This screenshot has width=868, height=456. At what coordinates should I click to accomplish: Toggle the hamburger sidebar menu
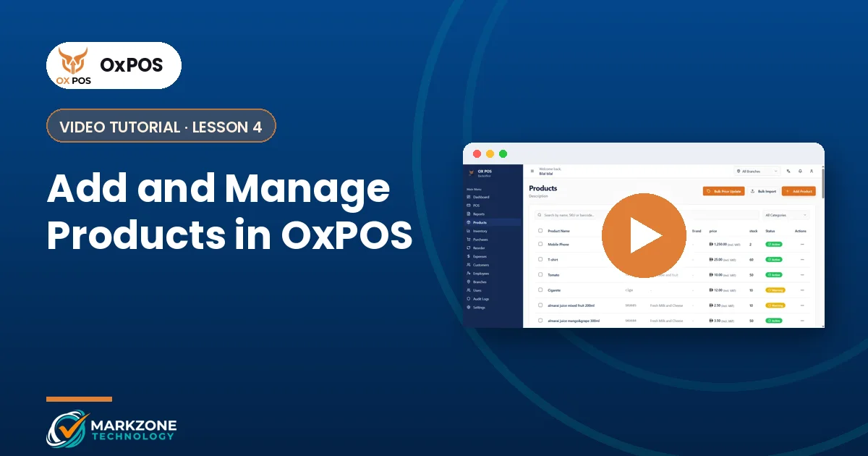click(x=532, y=172)
